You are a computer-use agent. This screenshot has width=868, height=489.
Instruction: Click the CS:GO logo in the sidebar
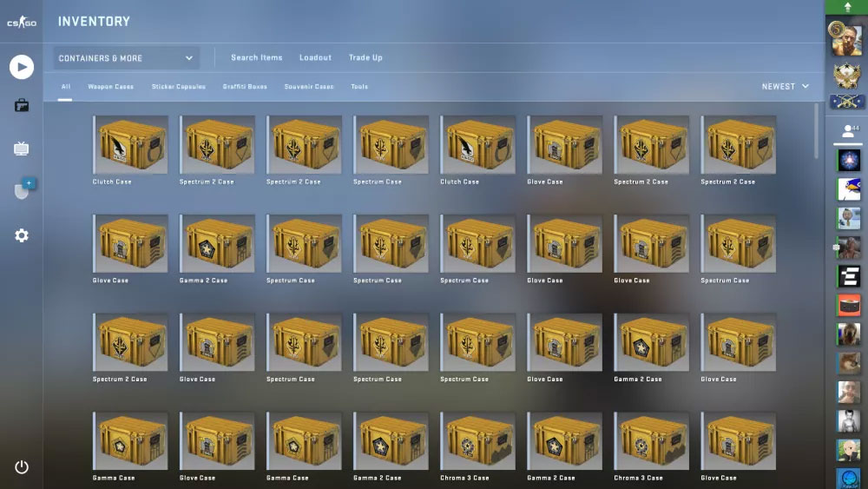point(22,23)
